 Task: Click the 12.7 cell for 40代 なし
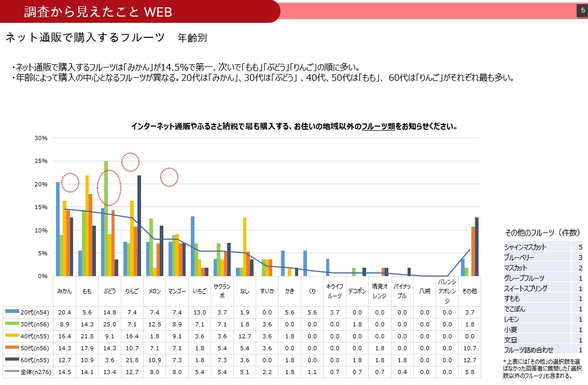point(245,336)
